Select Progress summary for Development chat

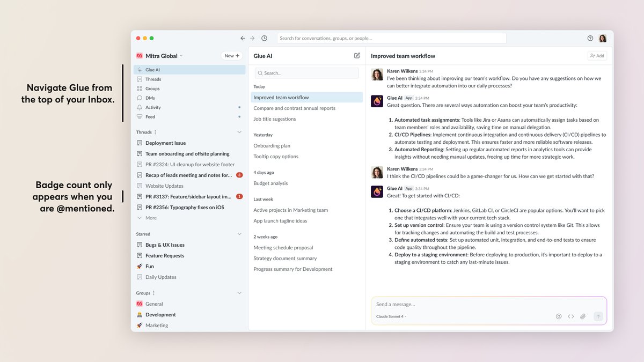tap(307, 269)
